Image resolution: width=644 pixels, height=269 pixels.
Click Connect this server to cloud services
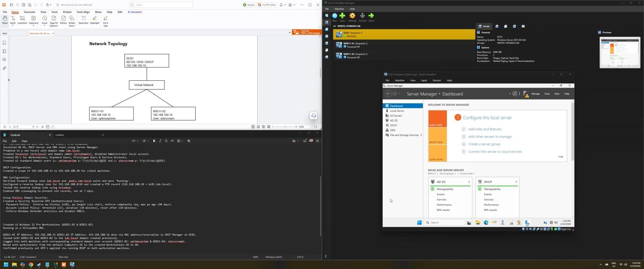click(x=495, y=152)
